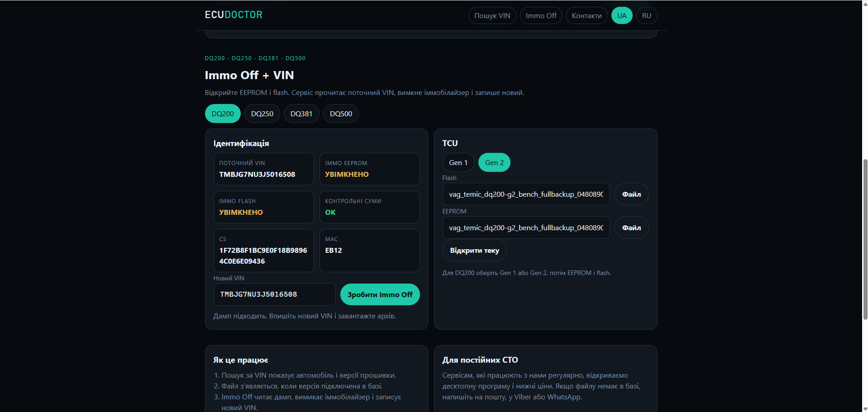This screenshot has height=412, width=868.
Task: Click the Дамп підходить status message
Action: pos(305,316)
